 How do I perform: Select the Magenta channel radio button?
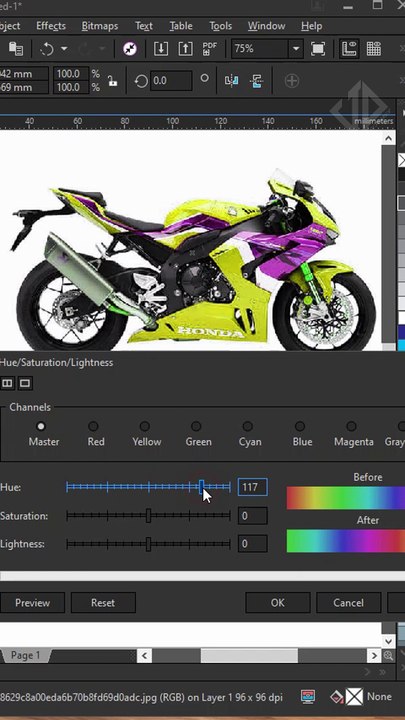click(x=351, y=427)
